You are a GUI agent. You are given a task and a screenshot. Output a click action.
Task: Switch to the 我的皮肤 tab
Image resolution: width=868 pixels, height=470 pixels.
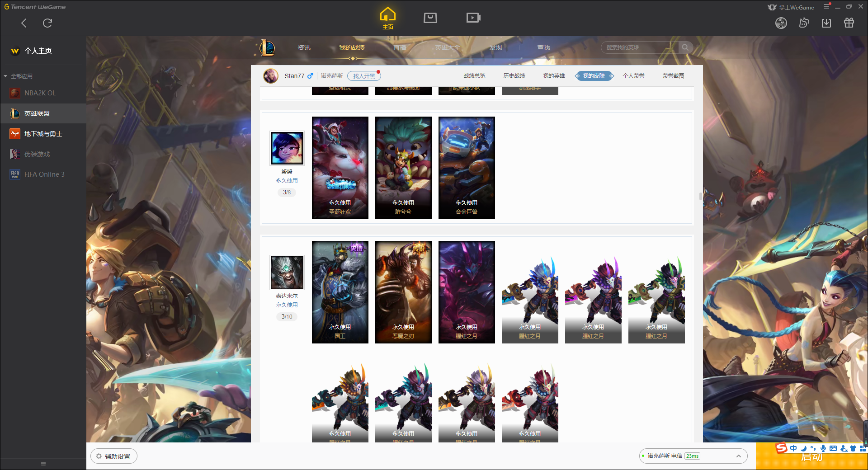[x=594, y=76]
